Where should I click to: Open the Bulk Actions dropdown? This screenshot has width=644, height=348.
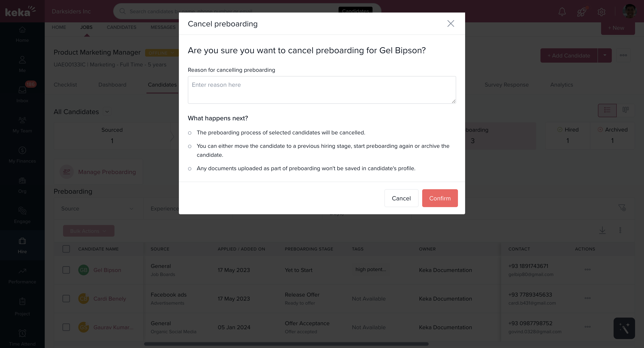89,231
